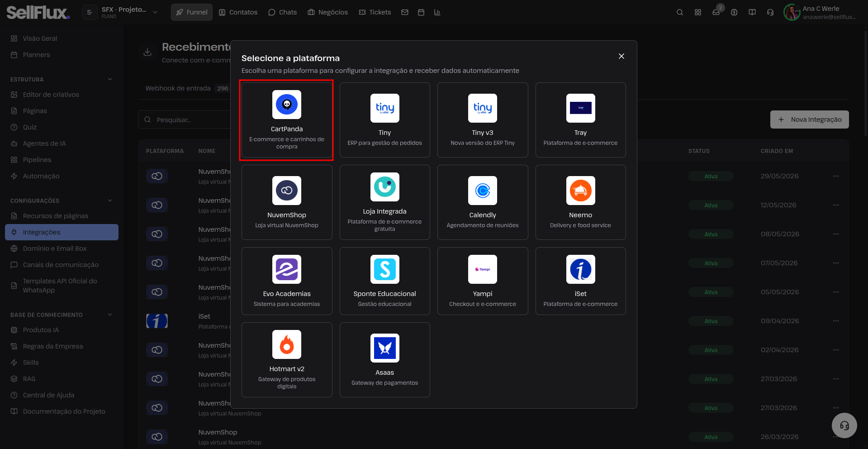Open Canais de comunicação in sidebar
This screenshot has width=868, height=449.
pyautogui.click(x=62, y=265)
